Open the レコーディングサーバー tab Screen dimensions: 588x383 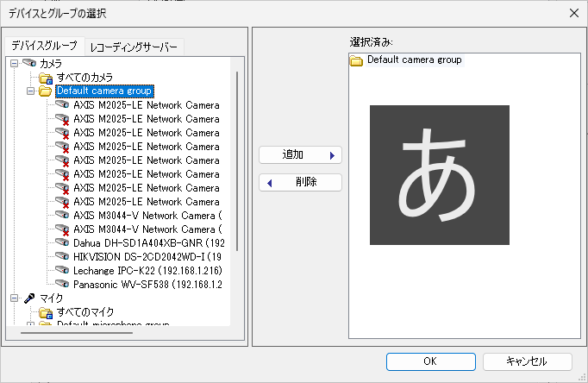tap(134, 47)
